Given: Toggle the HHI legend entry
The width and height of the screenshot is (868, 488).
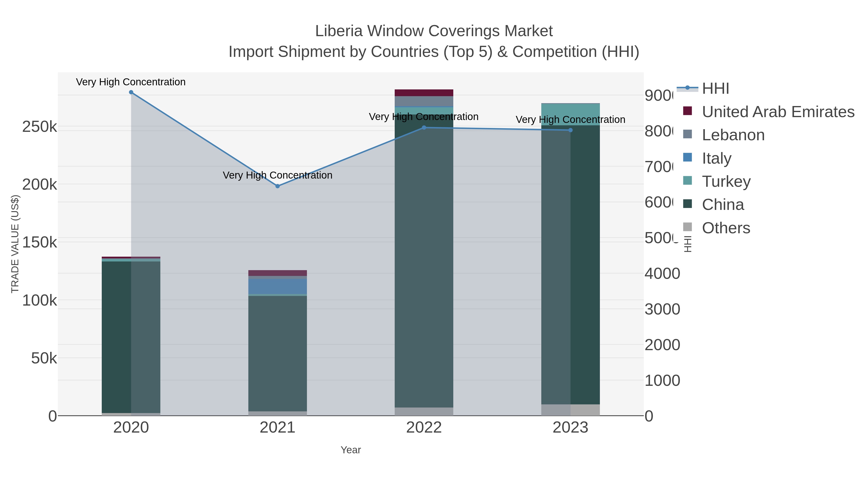Looking at the screenshot, I should pos(703,89).
